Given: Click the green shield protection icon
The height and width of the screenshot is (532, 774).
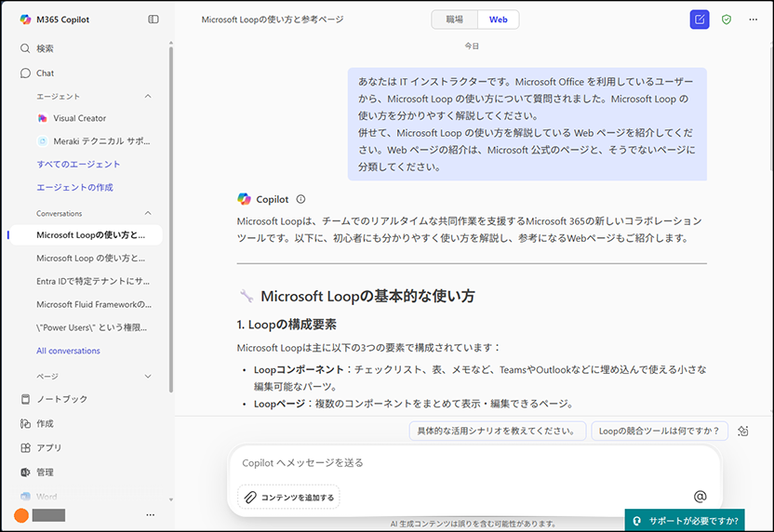Looking at the screenshot, I should point(727,20).
